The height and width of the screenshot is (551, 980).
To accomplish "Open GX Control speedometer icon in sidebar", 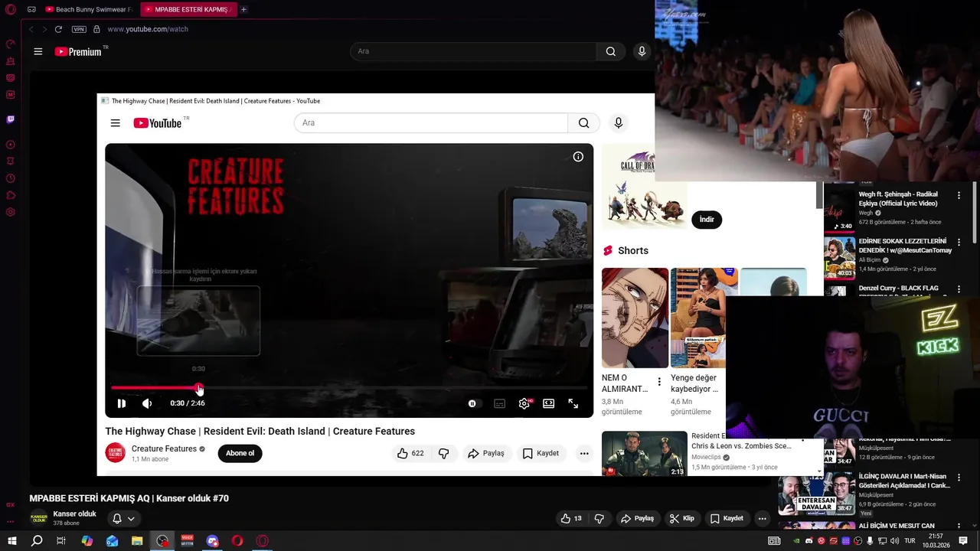I will (x=11, y=44).
